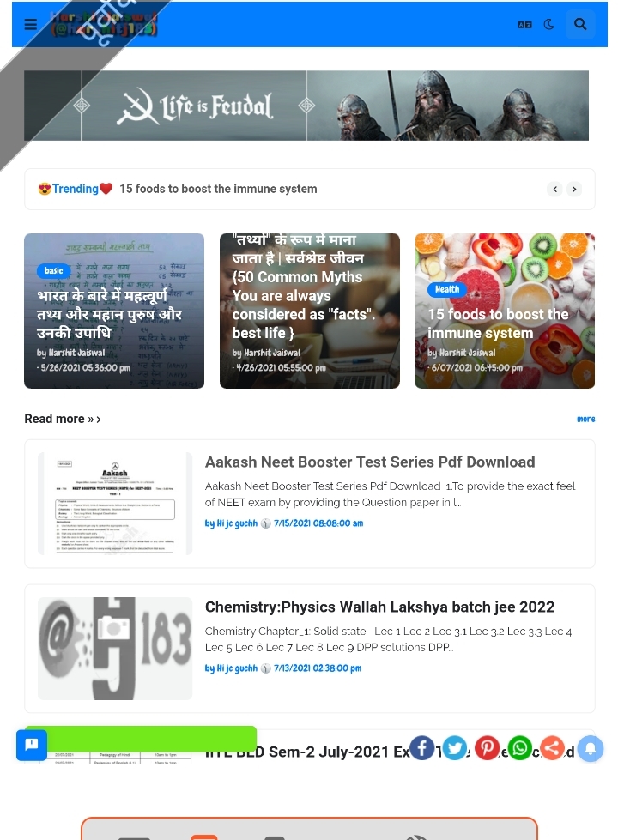Share via WhatsApp icon
Viewport: 618px width, 840px height.
[x=520, y=748]
